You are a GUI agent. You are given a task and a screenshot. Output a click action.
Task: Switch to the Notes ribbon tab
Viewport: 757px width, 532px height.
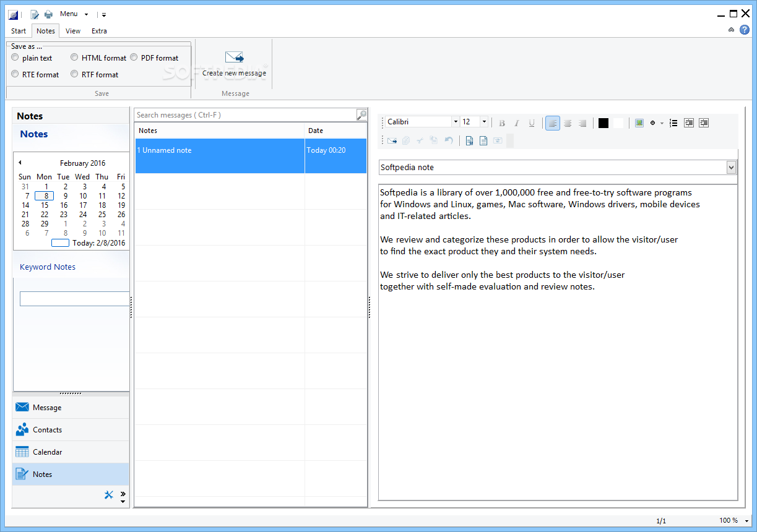click(x=46, y=31)
